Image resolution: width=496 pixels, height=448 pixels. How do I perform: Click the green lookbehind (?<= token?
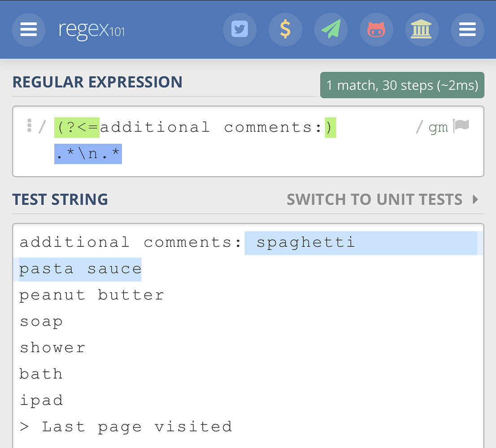click(76, 127)
